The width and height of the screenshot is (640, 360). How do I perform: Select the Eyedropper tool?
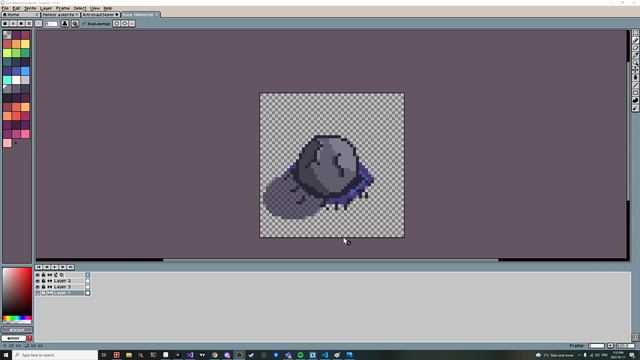tap(635, 55)
